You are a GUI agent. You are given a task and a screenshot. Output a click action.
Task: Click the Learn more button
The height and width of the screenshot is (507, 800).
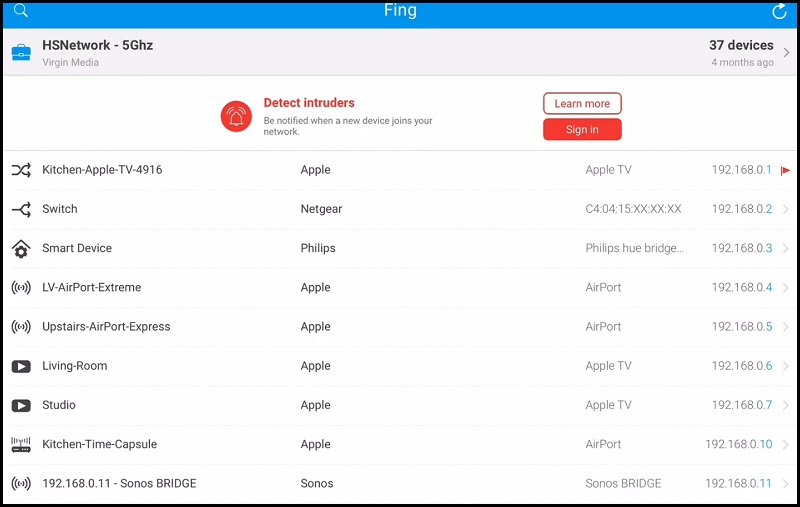point(582,104)
